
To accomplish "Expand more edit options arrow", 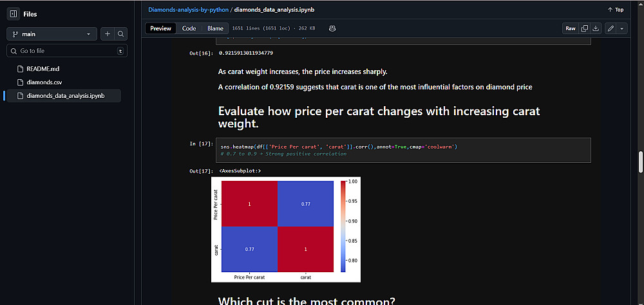I will pos(621,28).
